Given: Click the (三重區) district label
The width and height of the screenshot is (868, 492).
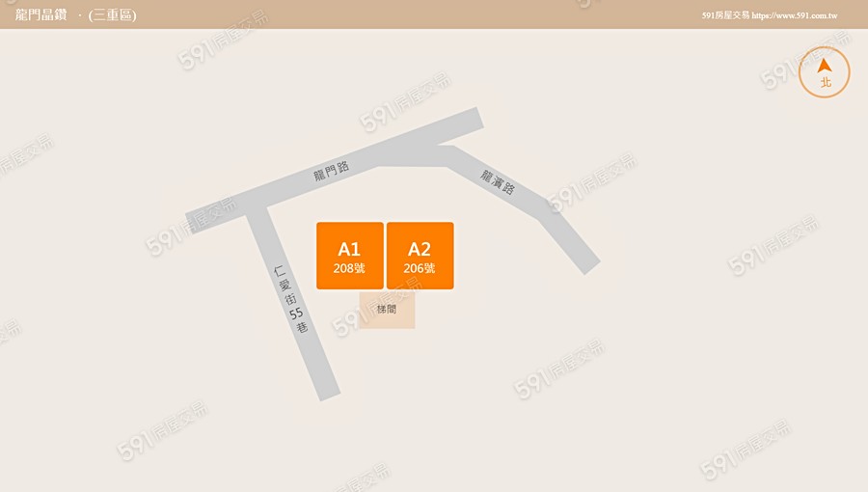Looking at the screenshot, I should point(113,14).
